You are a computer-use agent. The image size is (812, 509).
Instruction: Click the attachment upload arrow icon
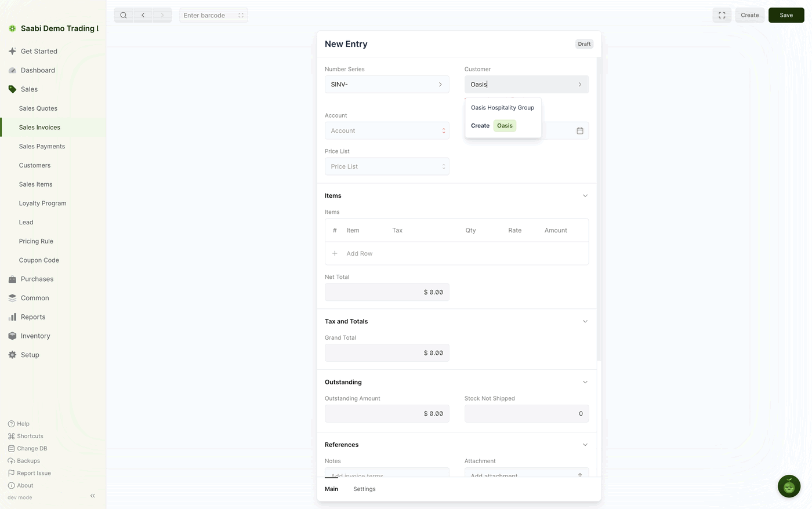(580, 475)
